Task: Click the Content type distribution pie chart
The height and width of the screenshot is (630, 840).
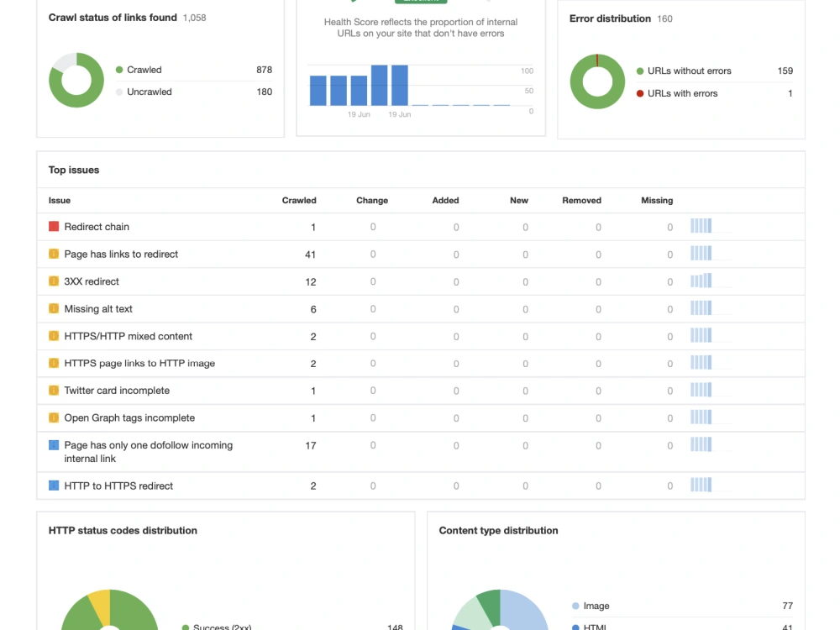Action: [500, 610]
